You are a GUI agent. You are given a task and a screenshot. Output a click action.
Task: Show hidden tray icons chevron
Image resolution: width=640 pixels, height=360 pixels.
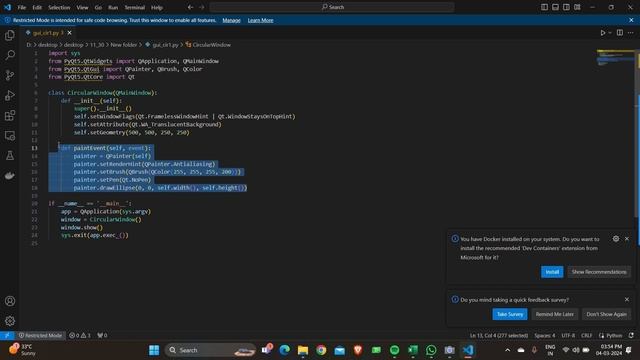[x=507, y=350]
